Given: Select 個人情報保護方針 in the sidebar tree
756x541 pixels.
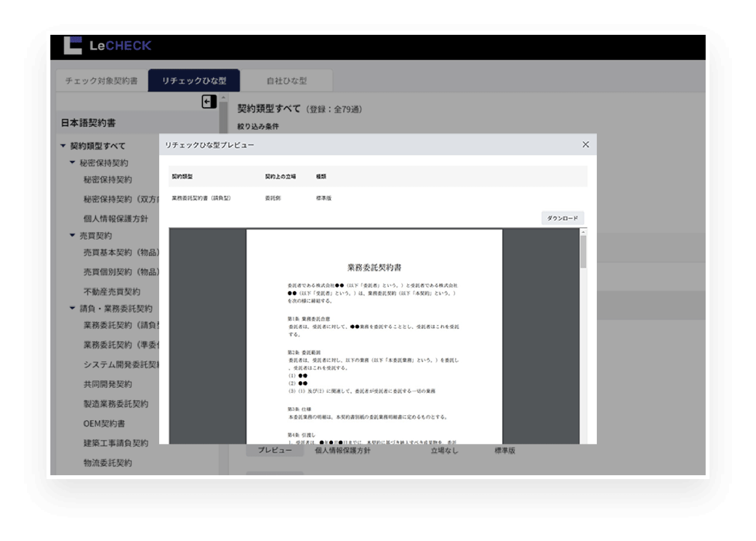Looking at the screenshot, I should (116, 219).
